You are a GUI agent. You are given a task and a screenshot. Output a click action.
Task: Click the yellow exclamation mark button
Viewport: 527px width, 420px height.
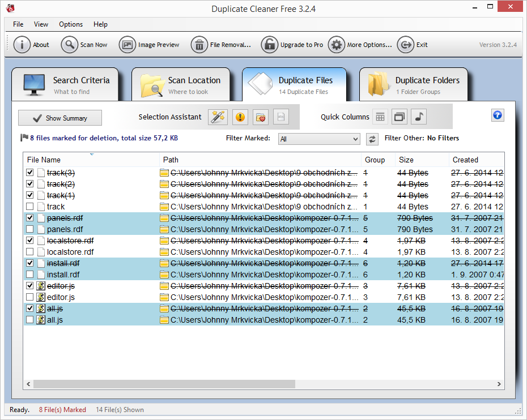(x=240, y=117)
